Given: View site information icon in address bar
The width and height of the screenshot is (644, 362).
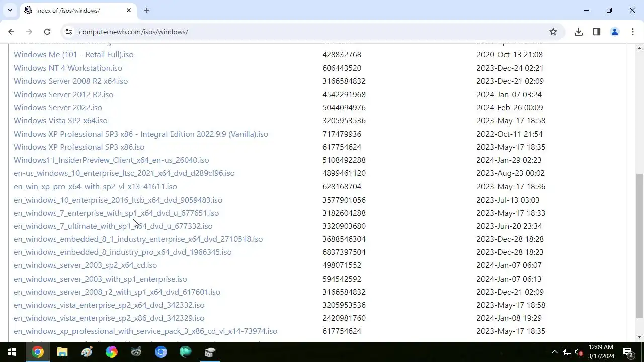Looking at the screenshot, I should 69,32.
